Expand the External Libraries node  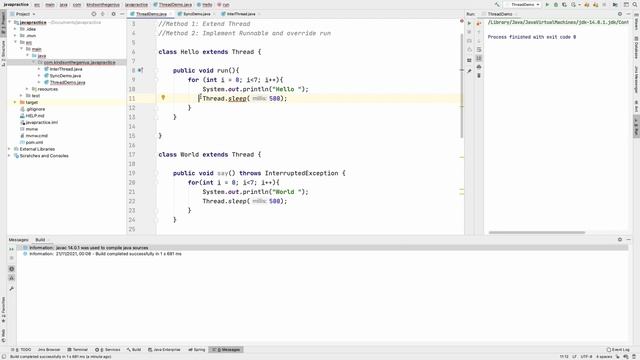(x=9, y=149)
